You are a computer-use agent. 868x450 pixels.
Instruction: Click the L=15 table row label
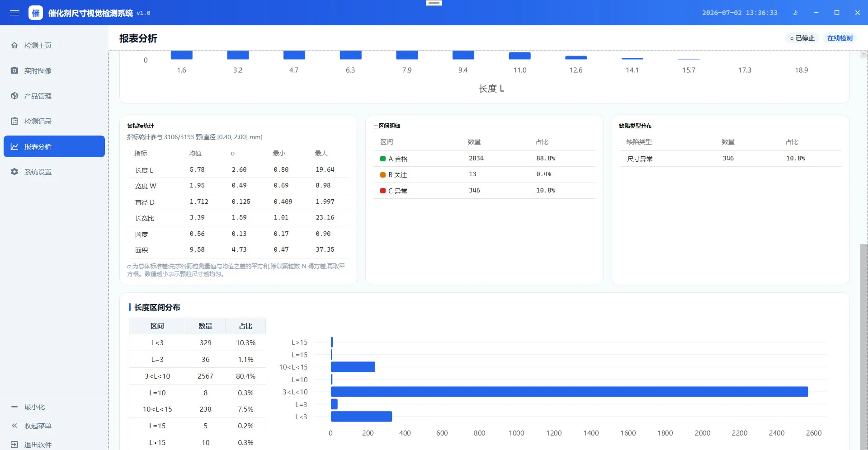click(157, 426)
